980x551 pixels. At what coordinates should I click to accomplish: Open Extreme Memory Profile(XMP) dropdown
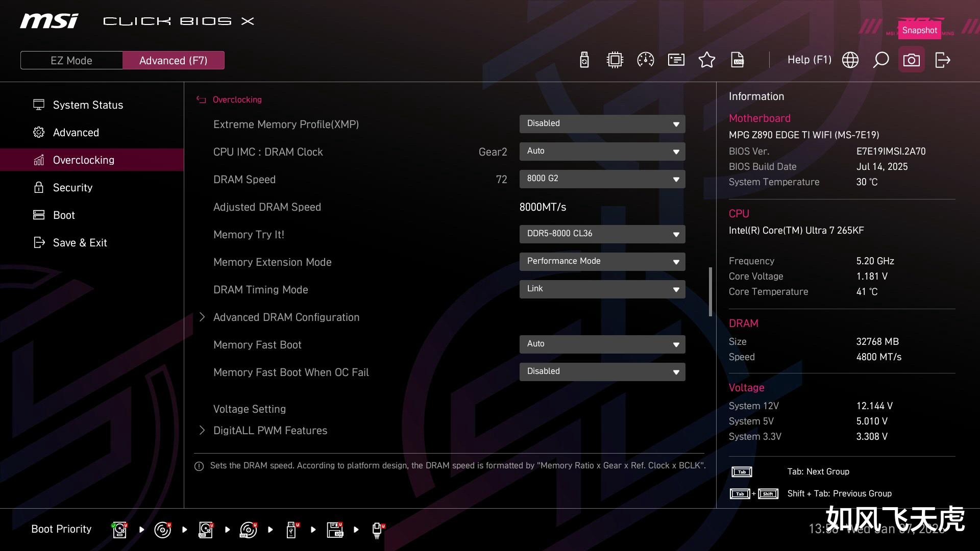click(602, 123)
